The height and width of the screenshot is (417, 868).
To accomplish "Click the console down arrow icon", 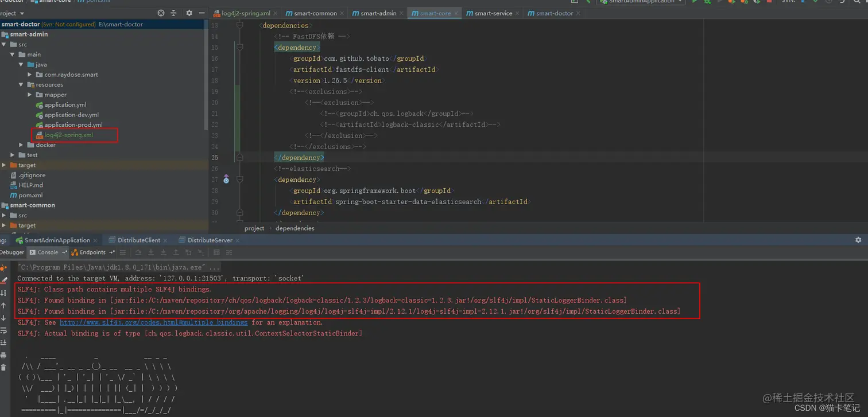I will [x=3, y=318].
